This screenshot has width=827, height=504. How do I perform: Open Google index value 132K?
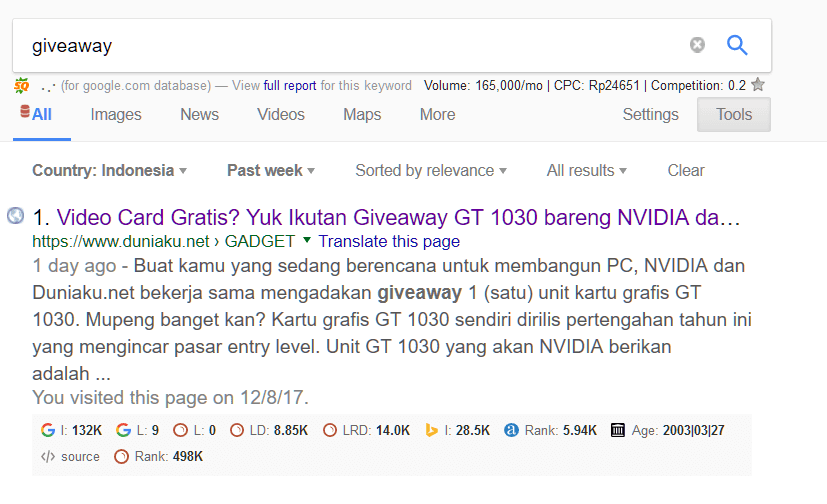[71, 430]
